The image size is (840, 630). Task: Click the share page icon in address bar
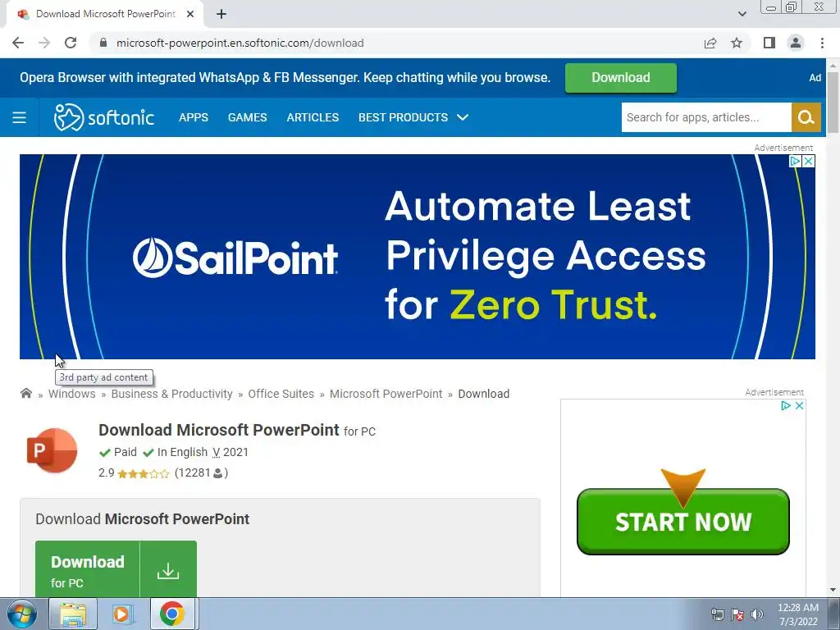tap(710, 43)
